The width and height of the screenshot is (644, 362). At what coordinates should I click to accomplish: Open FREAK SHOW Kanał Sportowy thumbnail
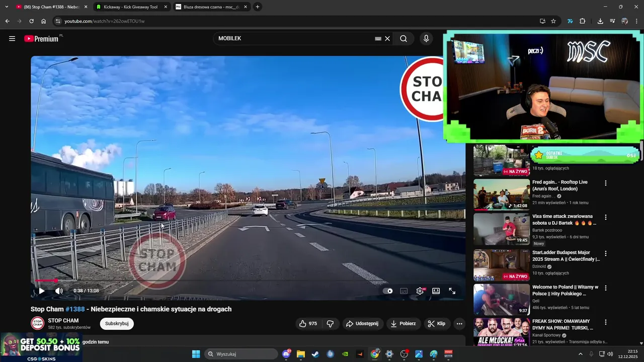coord(501,332)
